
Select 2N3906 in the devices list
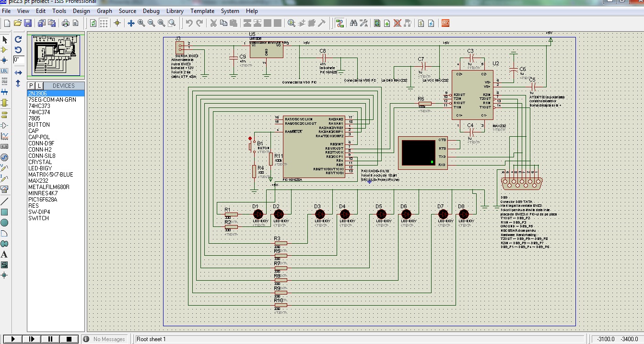pyautogui.click(x=56, y=93)
